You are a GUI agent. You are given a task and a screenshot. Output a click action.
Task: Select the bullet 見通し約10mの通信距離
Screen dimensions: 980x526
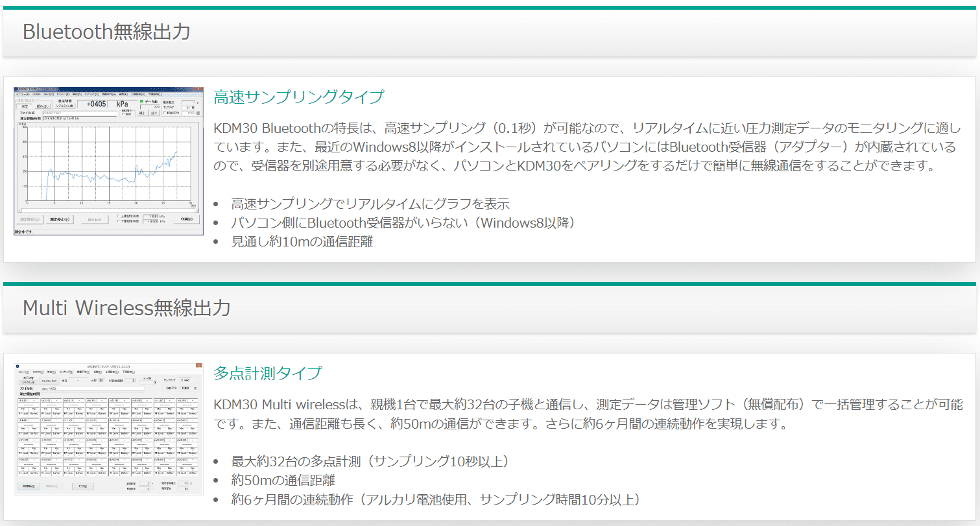(302, 241)
